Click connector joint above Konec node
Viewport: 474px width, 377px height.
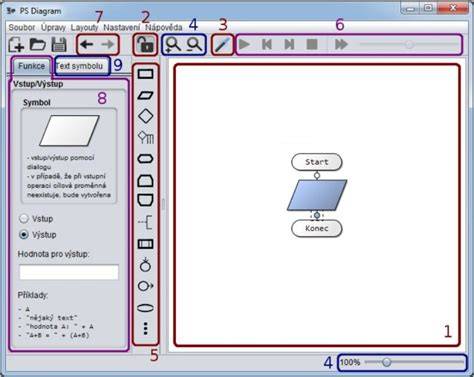tap(317, 215)
